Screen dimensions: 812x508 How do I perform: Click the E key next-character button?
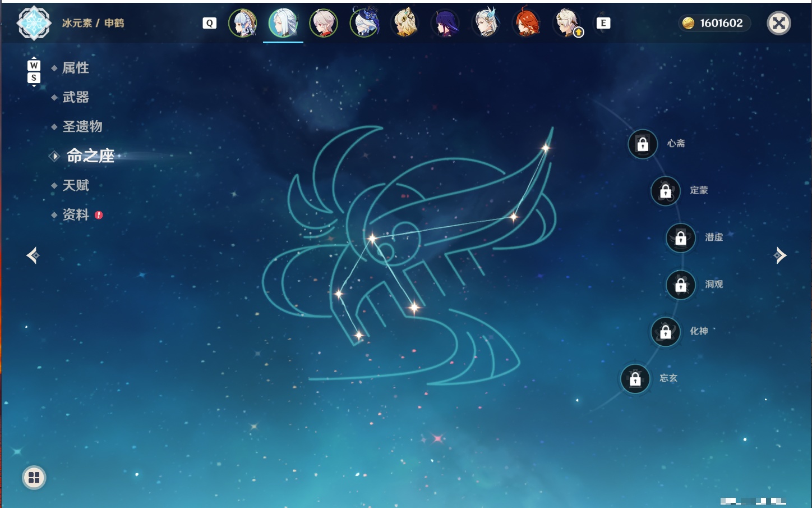(x=603, y=23)
